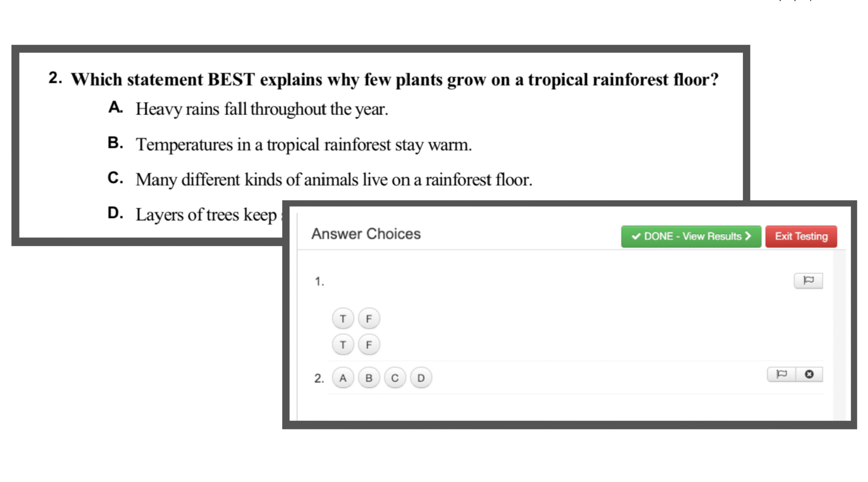This screenshot has height=482, width=868.
Task: Toggle True for first row question 1
Action: pyautogui.click(x=343, y=318)
